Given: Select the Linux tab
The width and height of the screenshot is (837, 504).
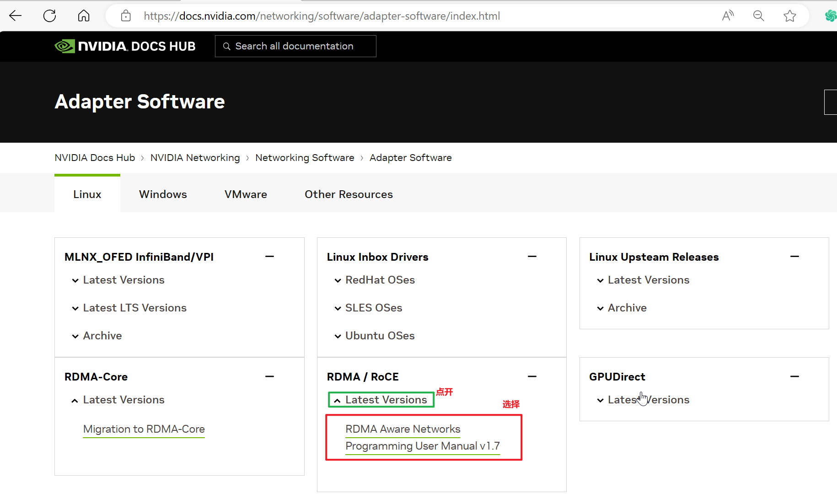Looking at the screenshot, I should tap(87, 194).
